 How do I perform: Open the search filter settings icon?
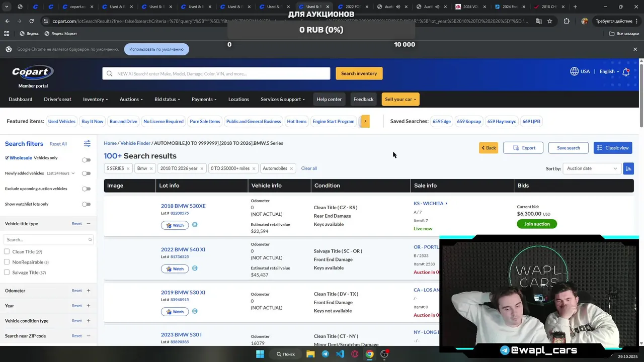coord(87,143)
